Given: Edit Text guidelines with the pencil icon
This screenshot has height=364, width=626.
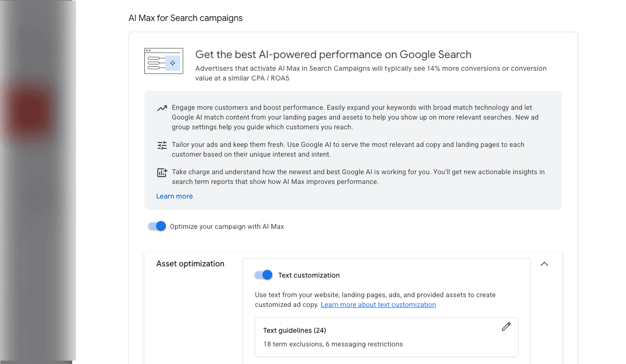Looking at the screenshot, I should pyautogui.click(x=506, y=327).
